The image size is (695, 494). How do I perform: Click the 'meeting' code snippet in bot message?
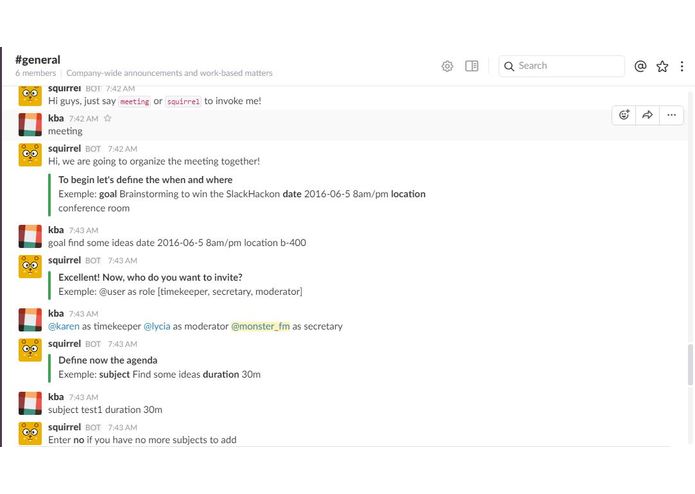[135, 101]
